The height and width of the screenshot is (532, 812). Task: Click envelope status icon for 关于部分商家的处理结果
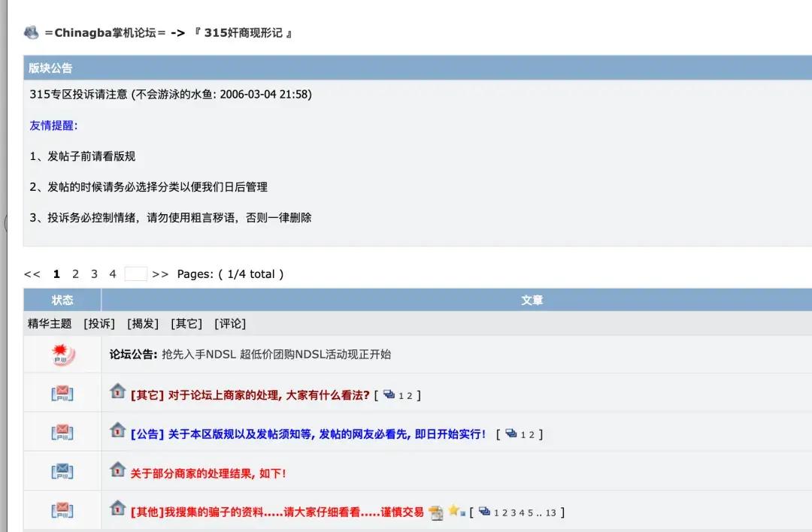62,471
